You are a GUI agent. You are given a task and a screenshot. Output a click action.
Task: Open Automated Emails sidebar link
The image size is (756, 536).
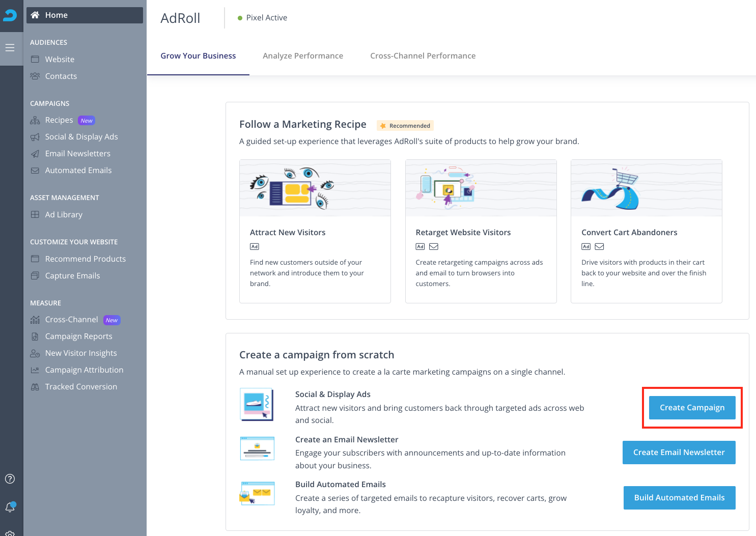pyautogui.click(x=78, y=171)
